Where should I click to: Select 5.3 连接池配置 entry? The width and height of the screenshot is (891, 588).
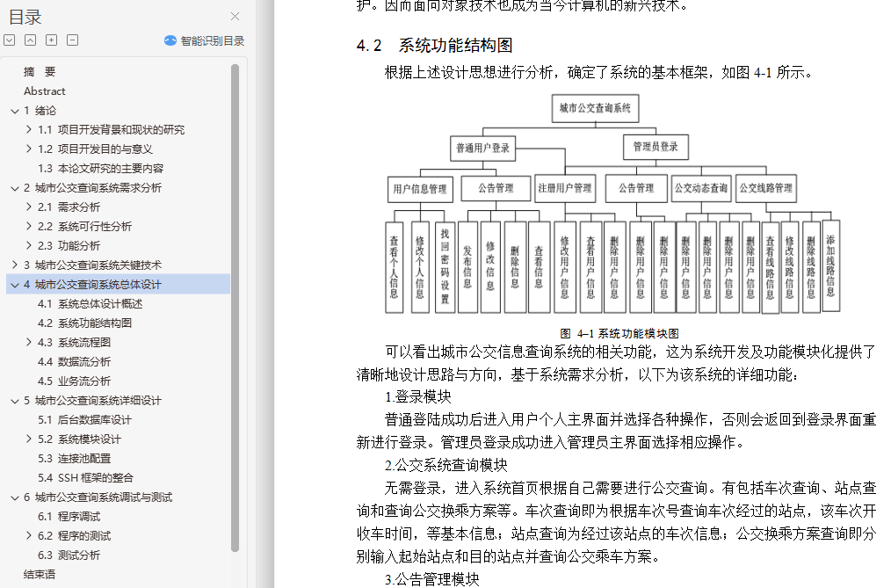pos(74,458)
